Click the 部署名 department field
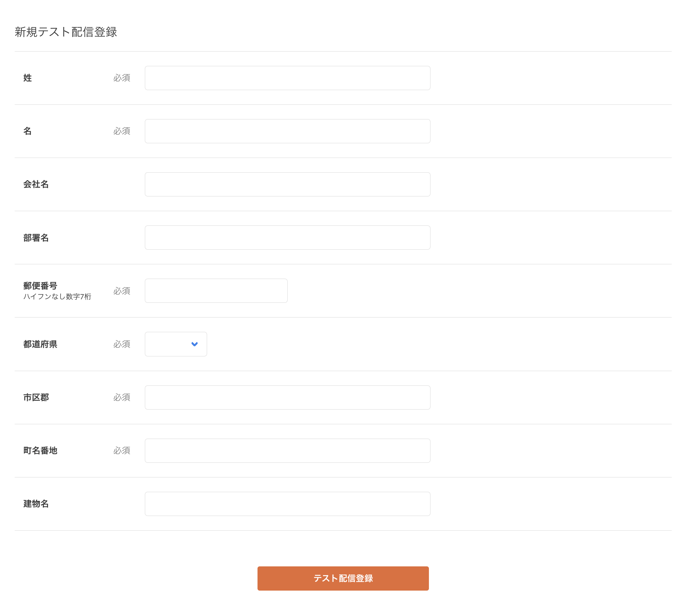The image size is (688, 616). pyautogui.click(x=287, y=237)
